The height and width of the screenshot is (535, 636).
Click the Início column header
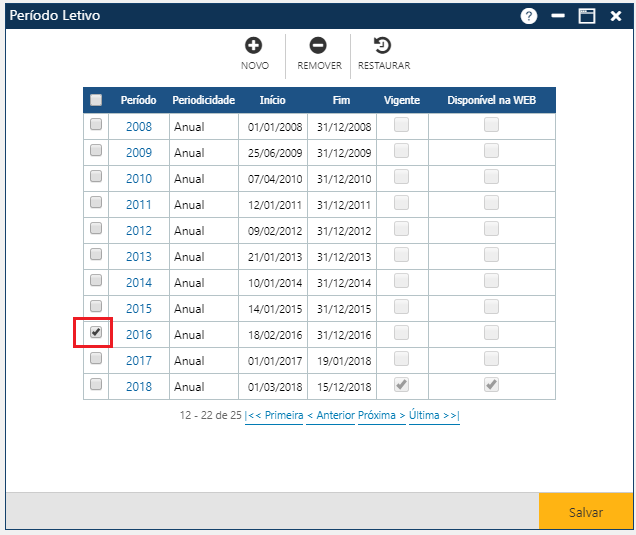pos(272,101)
